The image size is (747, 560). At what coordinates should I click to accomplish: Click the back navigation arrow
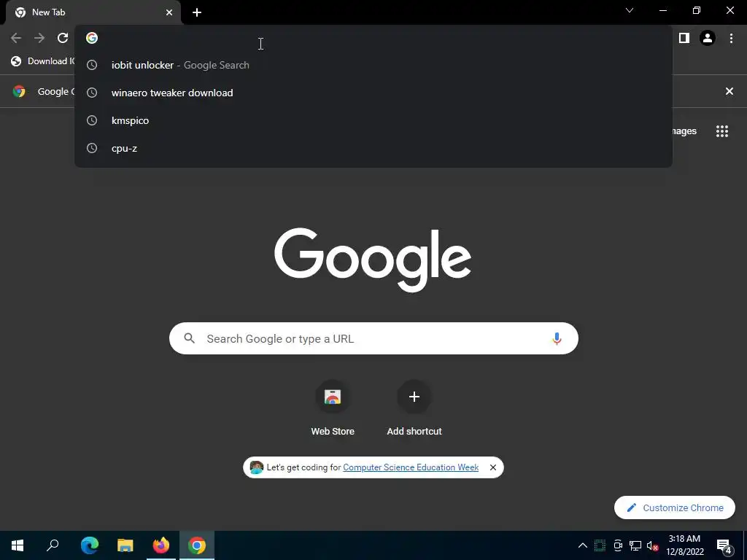[x=16, y=38]
